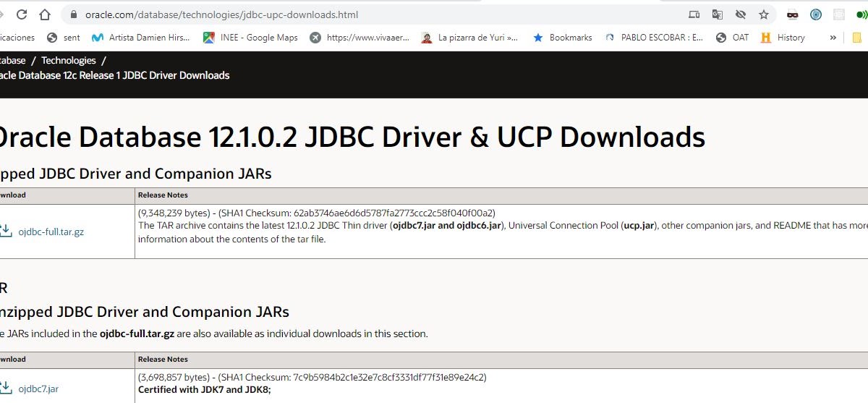Click the crossed-out eye tracking icon
868x403 pixels.
740,14
